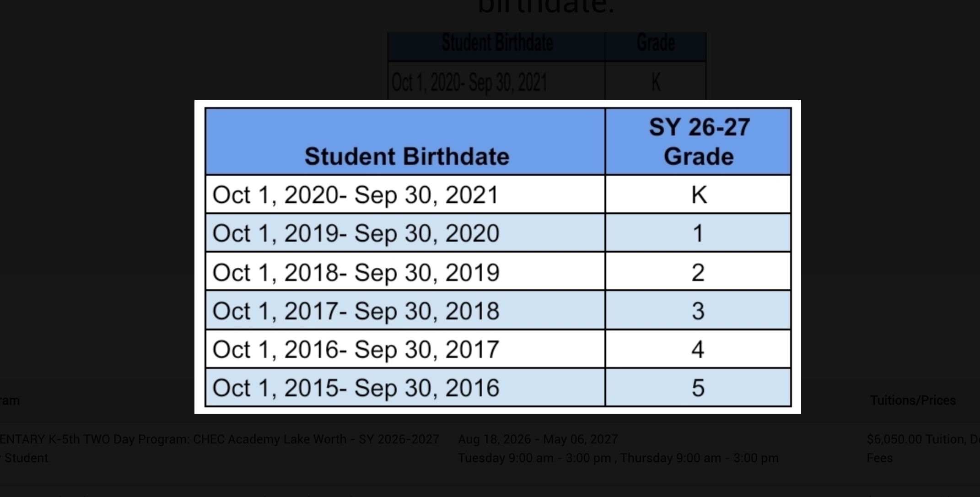Open the CHEC Academy Lake Worth program entry

pyautogui.click(x=220, y=439)
